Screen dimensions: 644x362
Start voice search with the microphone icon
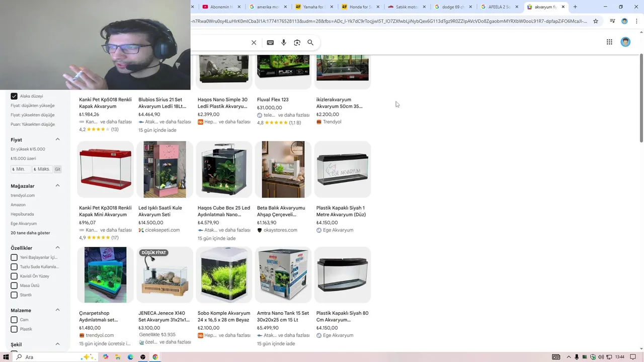tap(284, 43)
